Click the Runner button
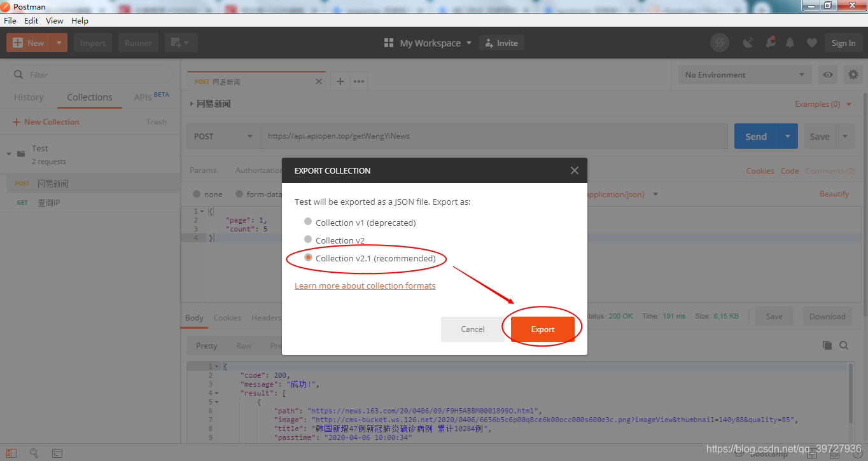The width and height of the screenshot is (868, 461). pyautogui.click(x=138, y=43)
